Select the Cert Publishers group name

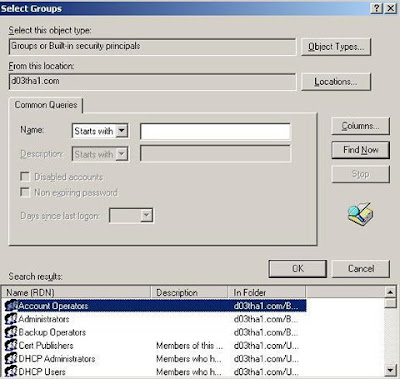point(46,345)
